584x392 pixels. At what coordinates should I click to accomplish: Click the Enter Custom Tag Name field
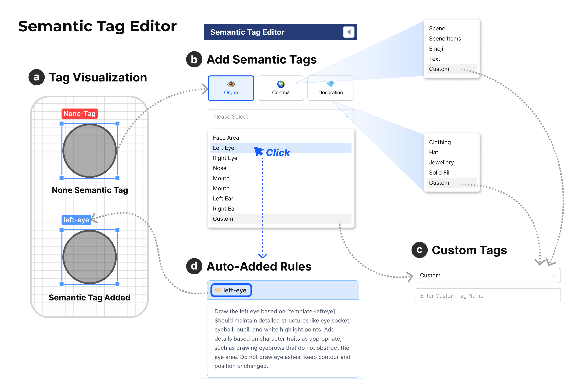(x=487, y=296)
